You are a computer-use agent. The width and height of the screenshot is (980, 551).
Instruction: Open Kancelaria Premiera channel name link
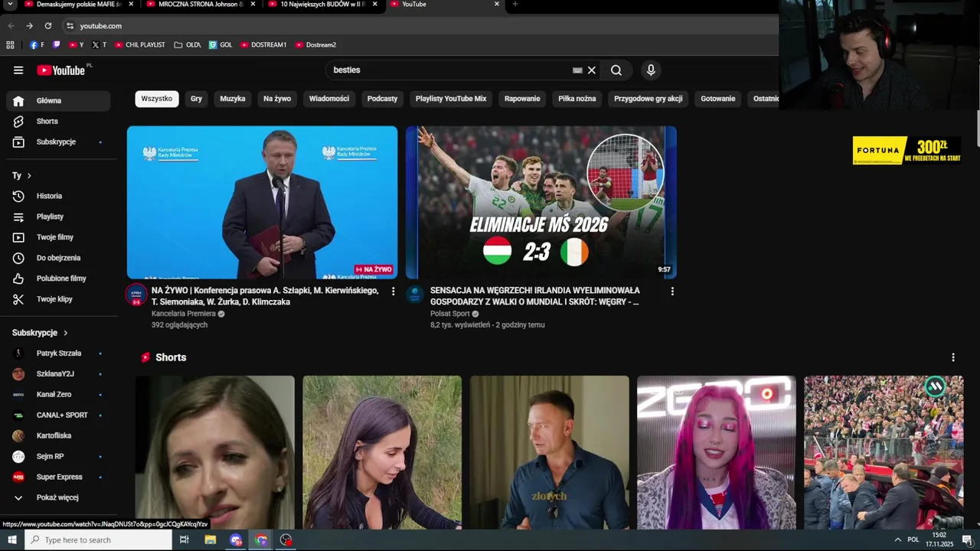(184, 314)
